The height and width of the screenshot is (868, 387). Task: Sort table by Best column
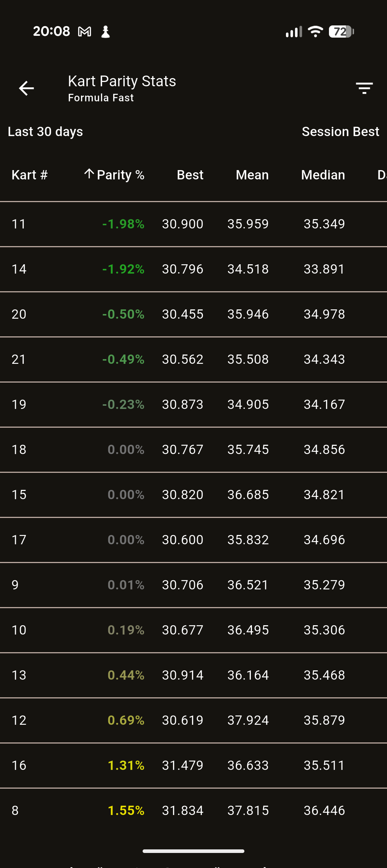[190, 175]
